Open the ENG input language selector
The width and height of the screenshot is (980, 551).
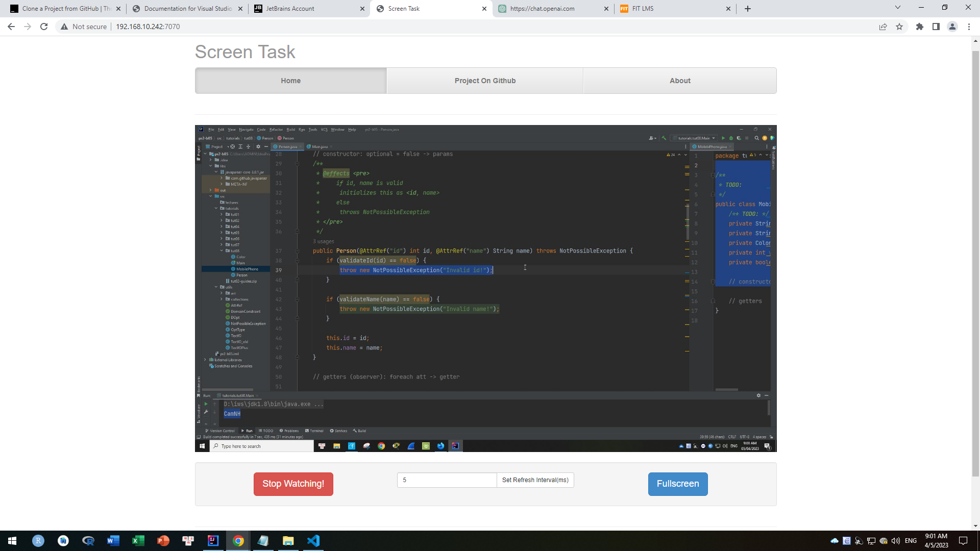pyautogui.click(x=911, y=541)
